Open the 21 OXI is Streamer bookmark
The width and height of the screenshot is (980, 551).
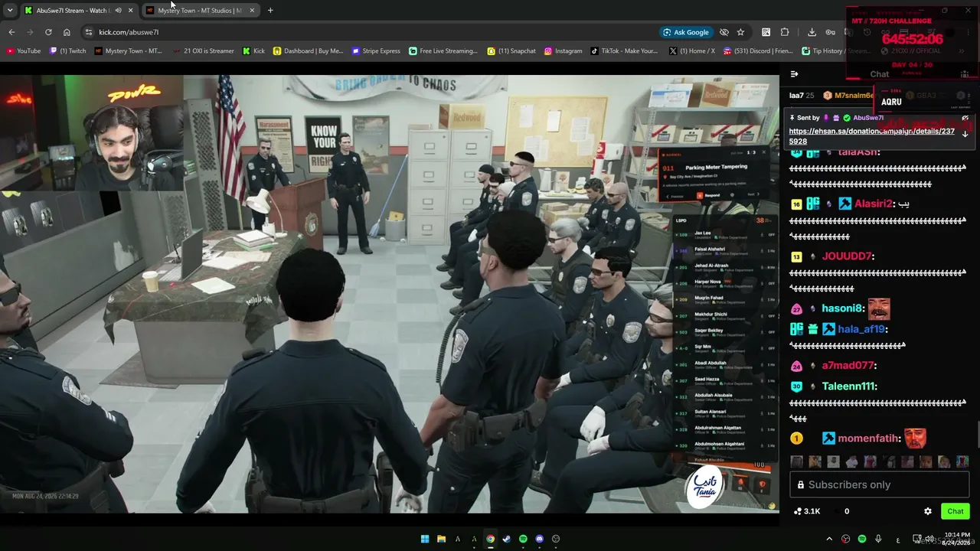204,51
